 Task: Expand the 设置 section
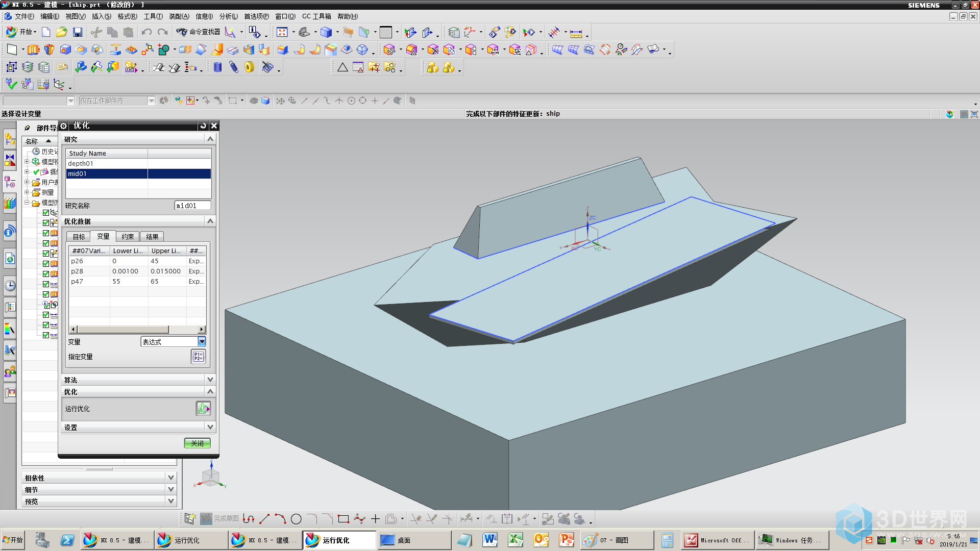point(210,427)
